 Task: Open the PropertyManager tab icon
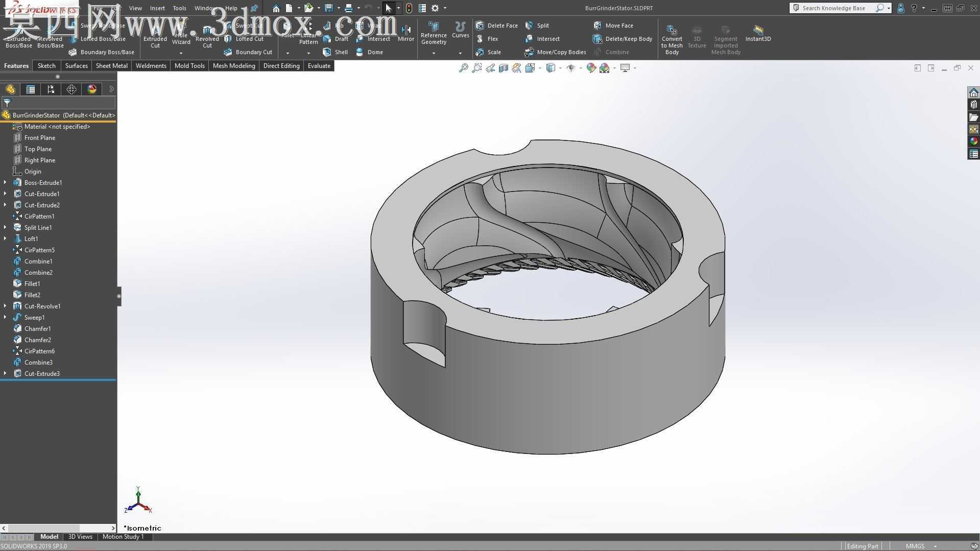pos(31,89)
